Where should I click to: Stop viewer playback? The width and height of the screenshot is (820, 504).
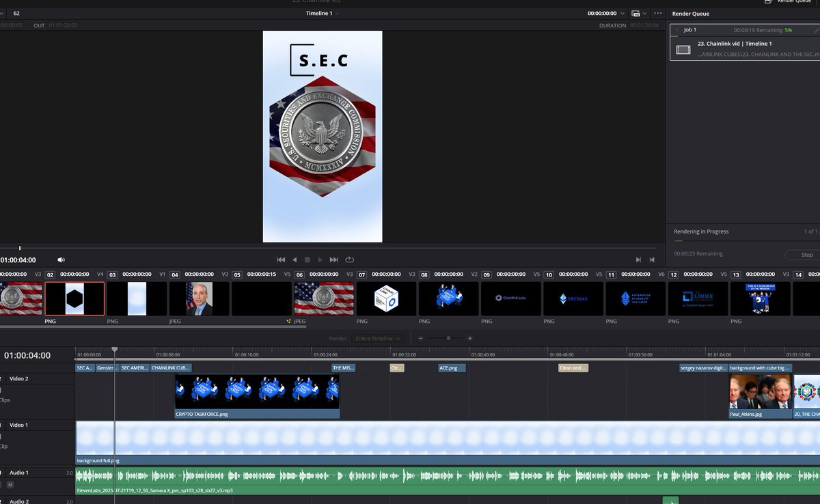(x=307, y=260)
